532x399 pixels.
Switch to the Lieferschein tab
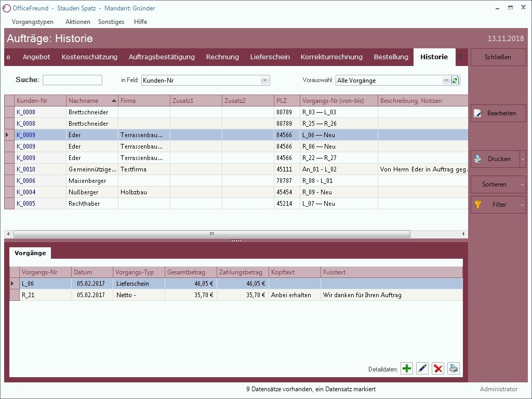270,57
